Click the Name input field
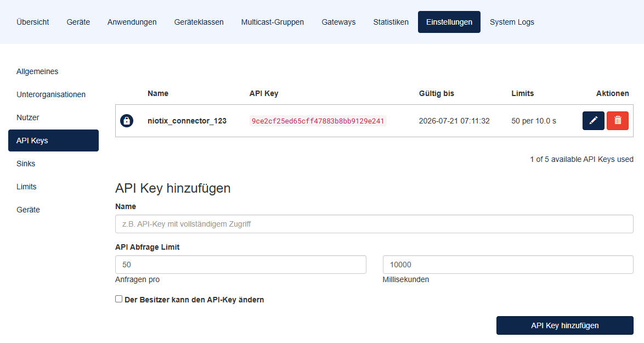Screen dimensions: 644x343 [x=374, y=223]
